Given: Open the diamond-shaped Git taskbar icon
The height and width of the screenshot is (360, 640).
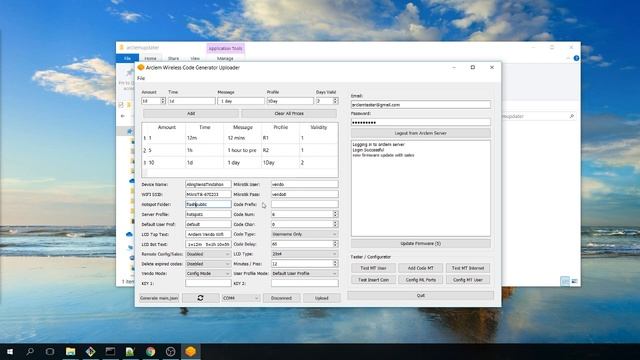Looking at the screenshot, I should pos(90,351).
